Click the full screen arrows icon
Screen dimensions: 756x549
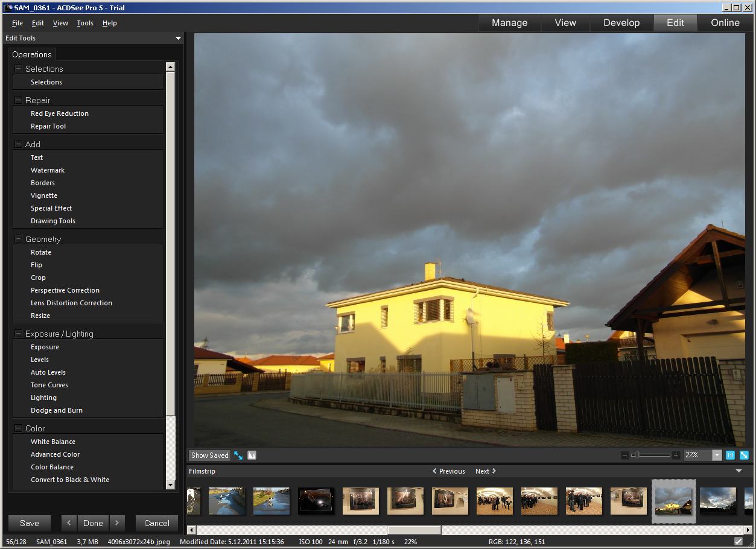pos(238,455)
